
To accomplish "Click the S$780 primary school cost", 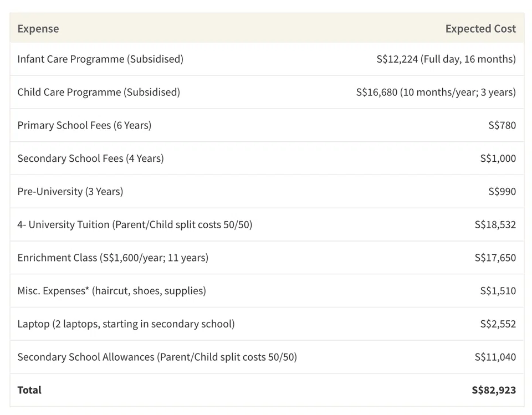I will coord(502,125).
